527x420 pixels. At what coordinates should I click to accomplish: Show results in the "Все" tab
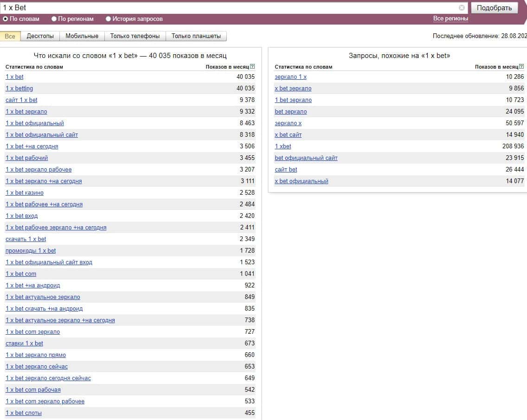(10, 36)
